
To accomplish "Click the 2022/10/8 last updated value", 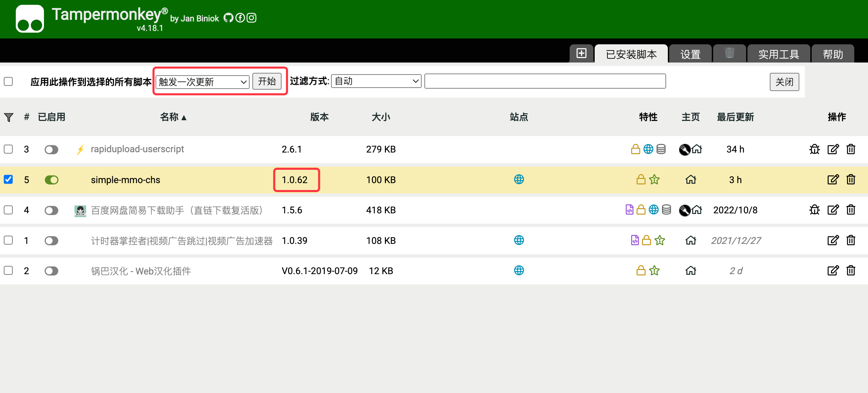I will [735, 210].
